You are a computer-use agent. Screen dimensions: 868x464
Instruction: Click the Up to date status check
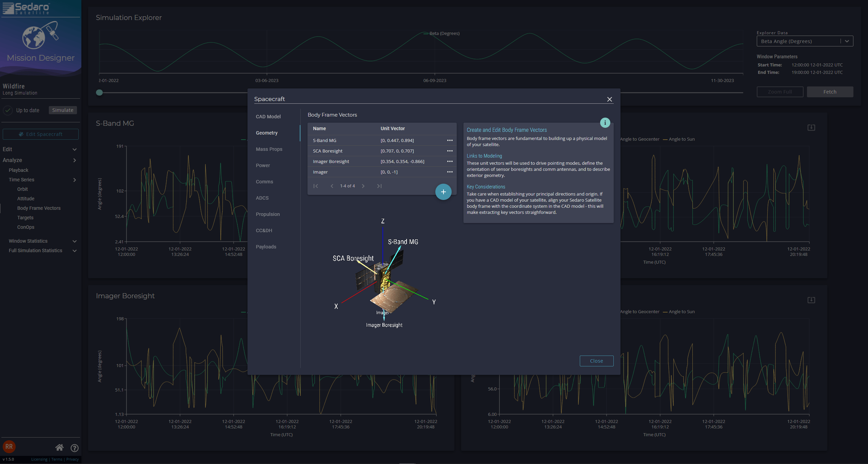coord(8,110)
